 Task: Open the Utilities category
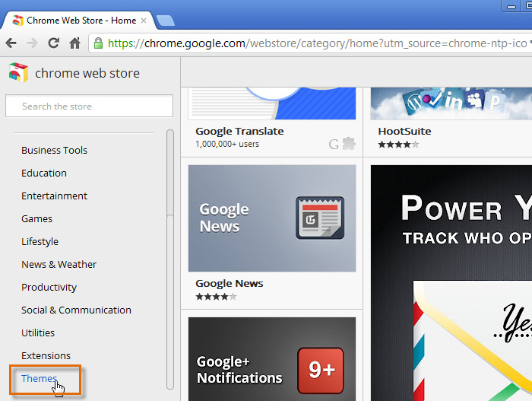click(x=38, y=333)
